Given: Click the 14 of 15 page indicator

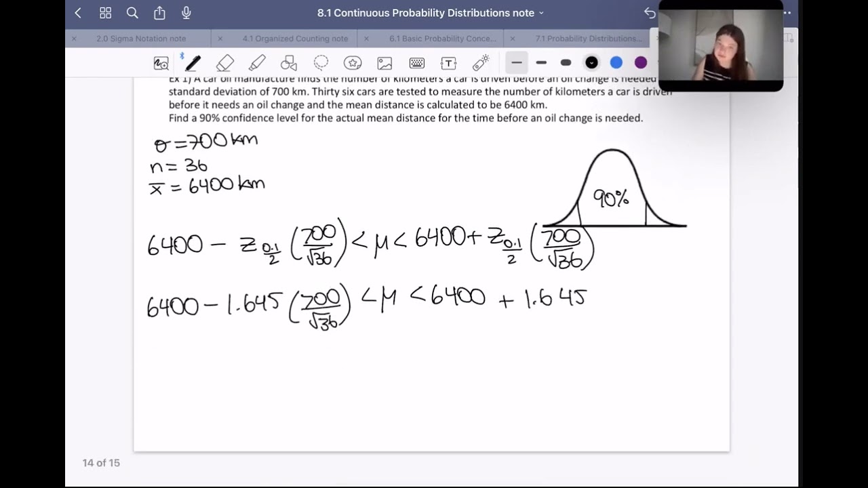Looking at the screenshot, I should coord(101,463).
